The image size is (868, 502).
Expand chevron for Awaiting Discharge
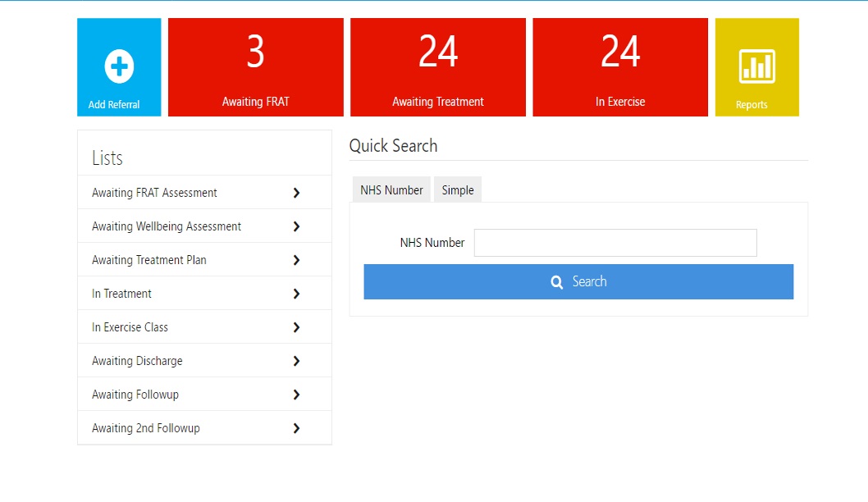pyautogui.click(x=297, y=361)
